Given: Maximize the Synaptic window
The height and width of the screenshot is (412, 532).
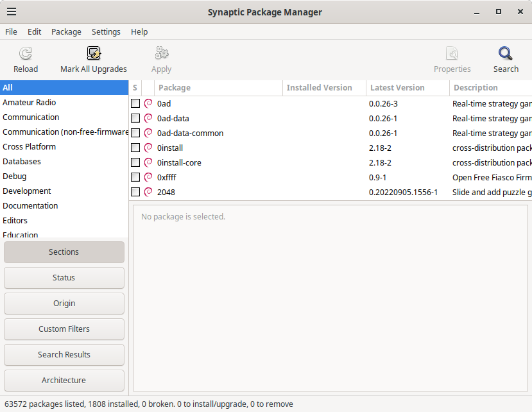Looking at the screenshot, I should 499,12.
